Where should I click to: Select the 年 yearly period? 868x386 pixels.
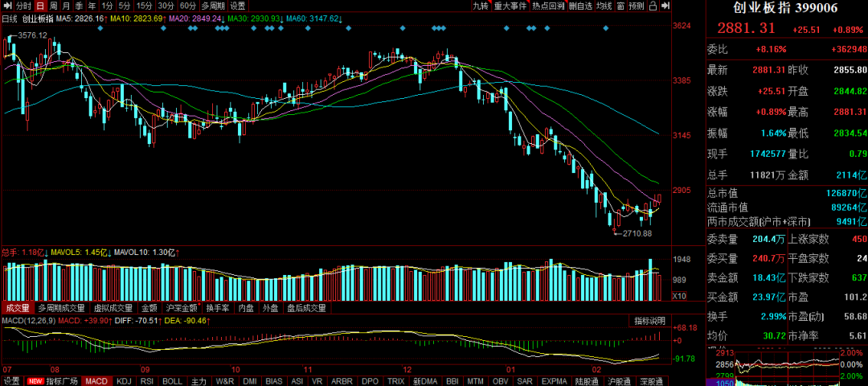tap(92, 6)
